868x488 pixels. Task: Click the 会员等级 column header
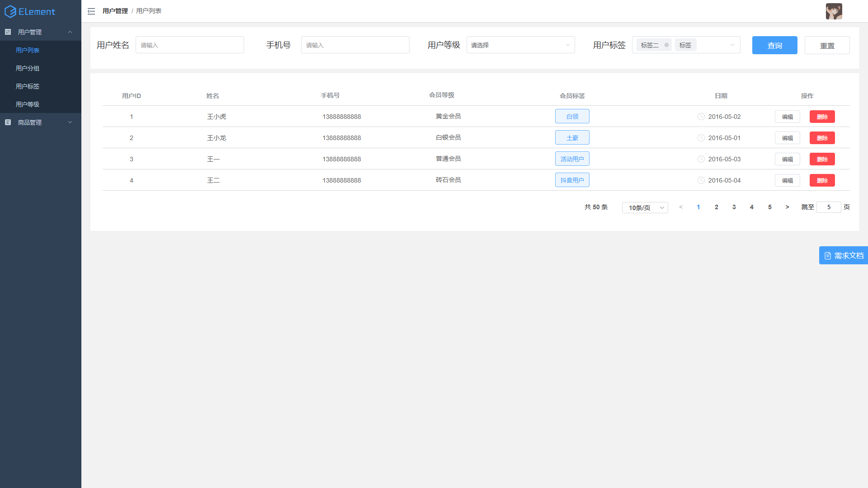point(442,95)
